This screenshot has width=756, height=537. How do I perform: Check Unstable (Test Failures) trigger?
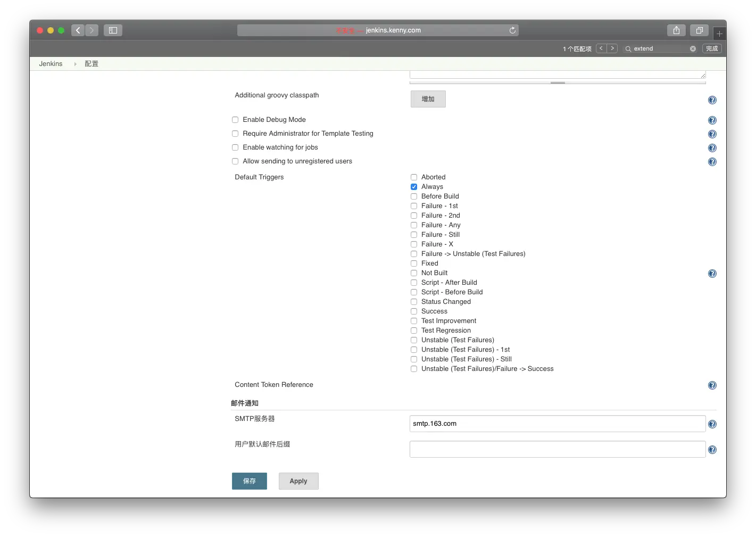coord(414,340)
